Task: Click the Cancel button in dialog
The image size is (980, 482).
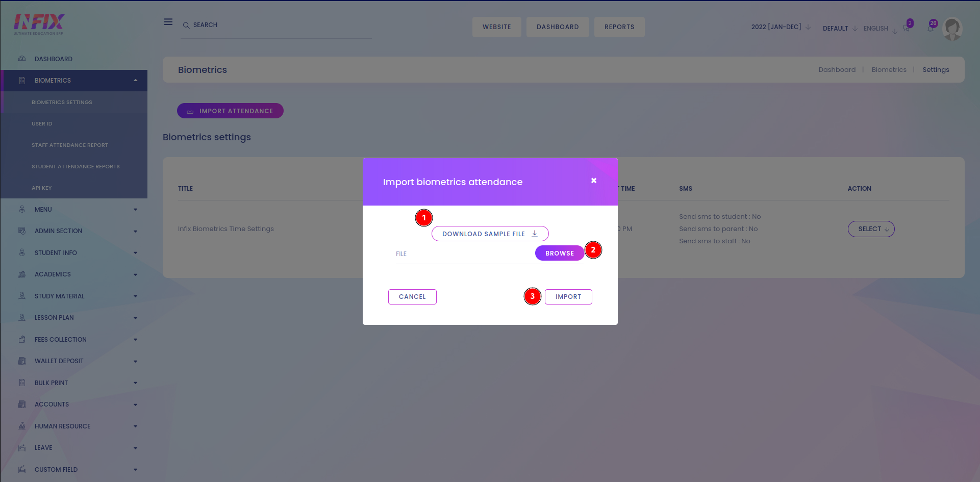Action: click(412, 297)
